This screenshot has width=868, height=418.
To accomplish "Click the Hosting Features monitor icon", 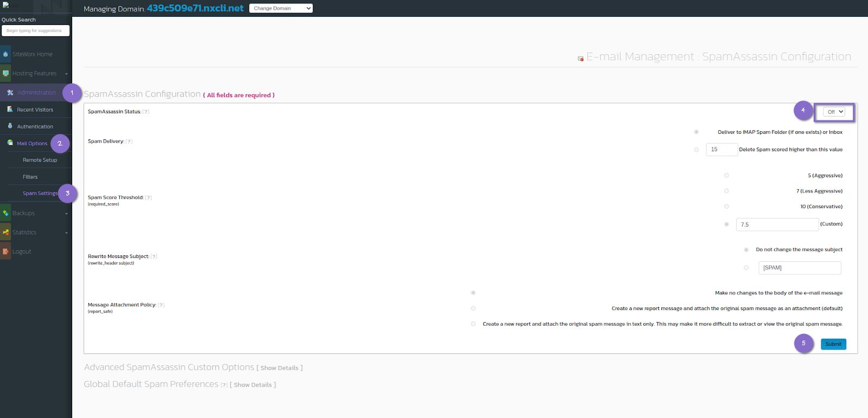I will pyautogui.click(x=5, y=73).
